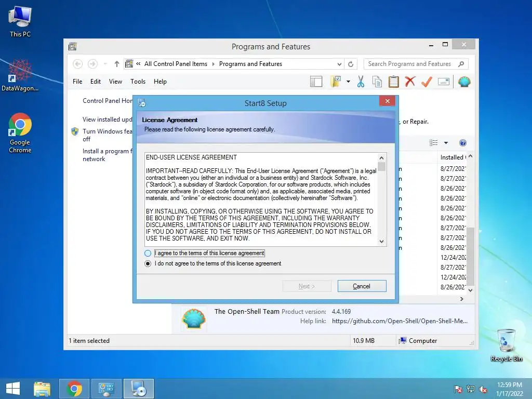
Task: Click the Windows Start button
Action: [13, 389]
